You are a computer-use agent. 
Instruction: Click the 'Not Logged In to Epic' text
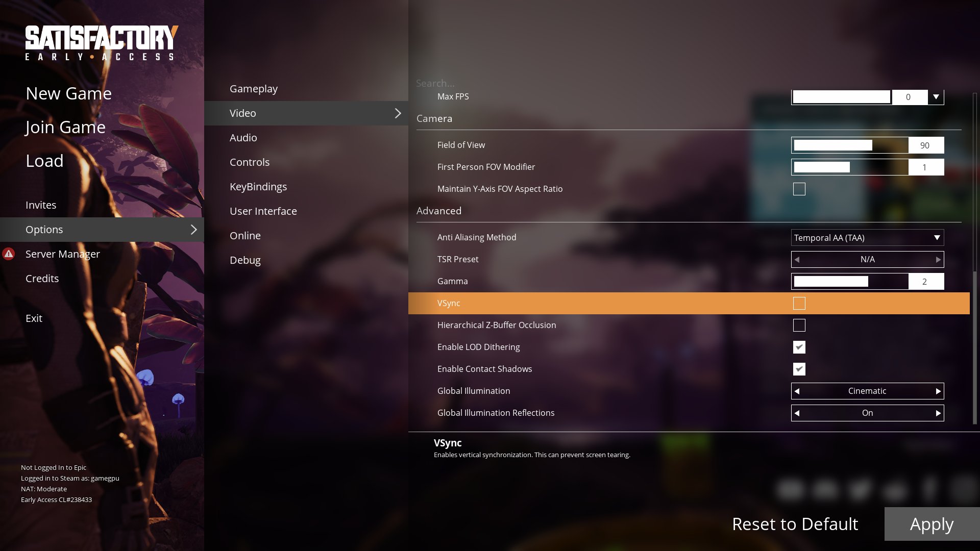[x=54, y=468]
